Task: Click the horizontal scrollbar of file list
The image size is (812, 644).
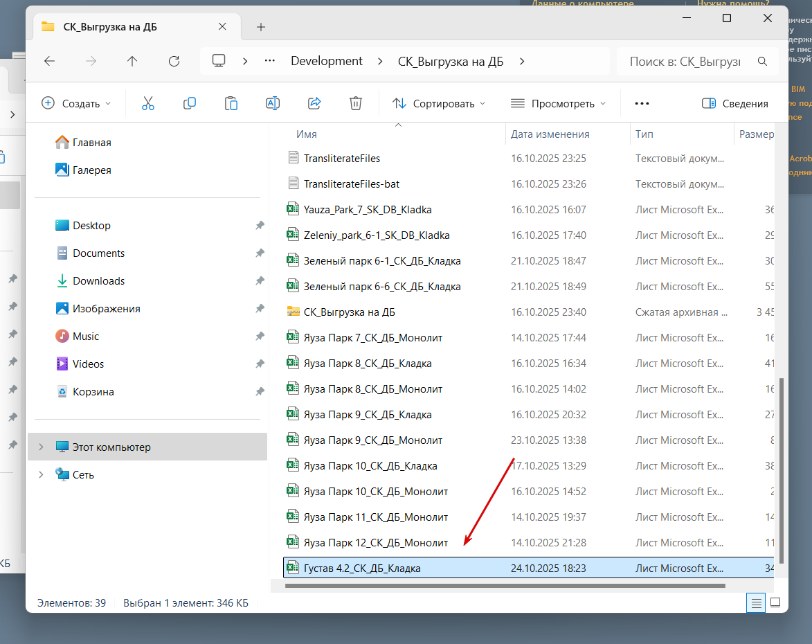Action: (x=505, y=586)
